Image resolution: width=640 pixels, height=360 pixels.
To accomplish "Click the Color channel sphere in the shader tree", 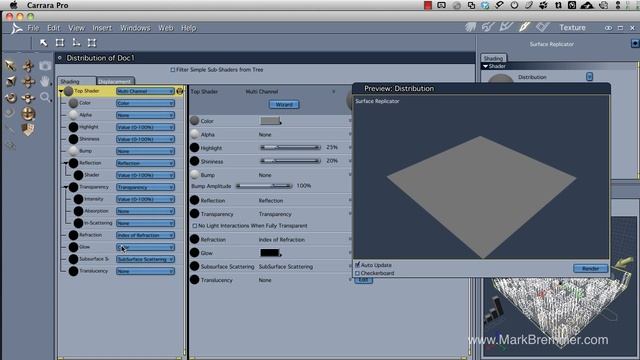I will (73, 103).
